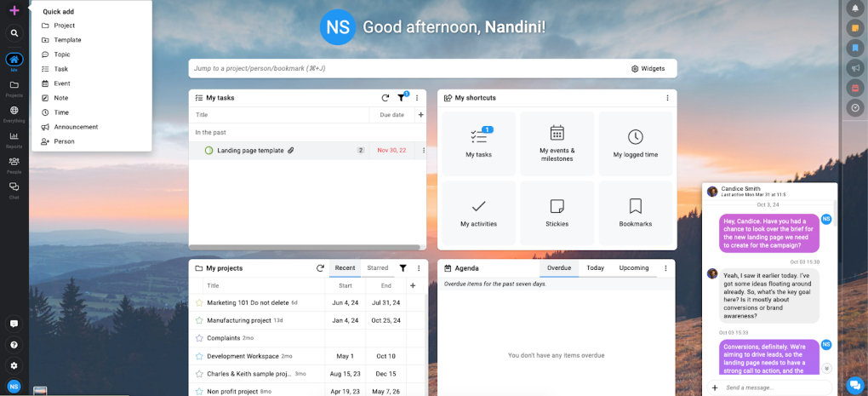This screenshot has height=396, width=868.
Task: Open the People sidebar icon
Action: (14, 161)
